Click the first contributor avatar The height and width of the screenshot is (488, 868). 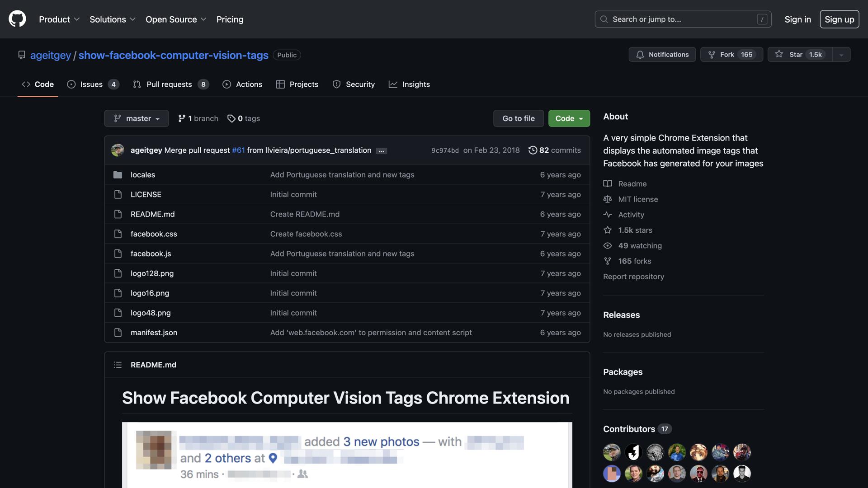(611, 452)
